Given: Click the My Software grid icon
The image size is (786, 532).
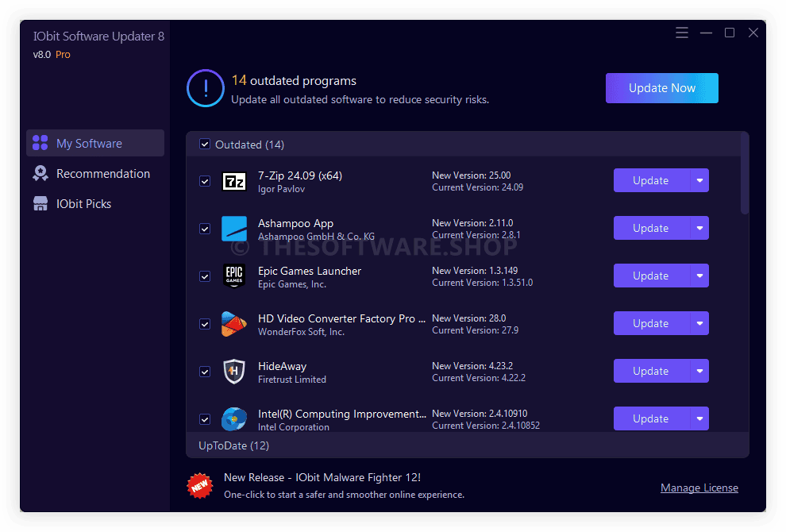Looking at the screenshot, I should pos(40,143).
